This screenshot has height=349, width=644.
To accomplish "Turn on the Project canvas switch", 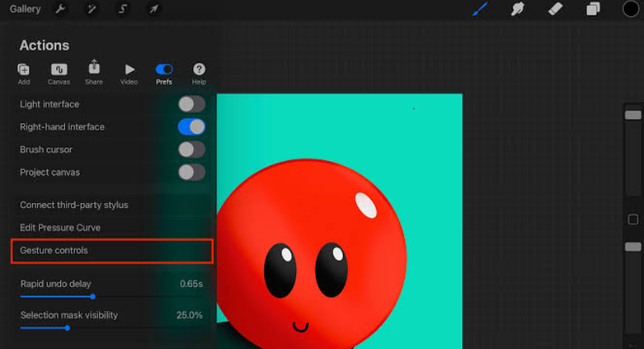I will 192,172.
